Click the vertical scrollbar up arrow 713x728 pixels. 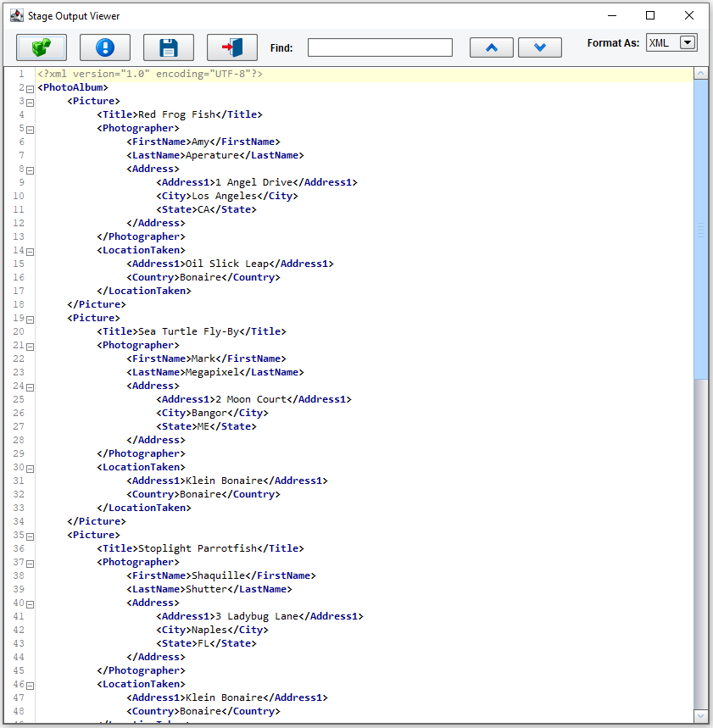(x=700, y=73)
